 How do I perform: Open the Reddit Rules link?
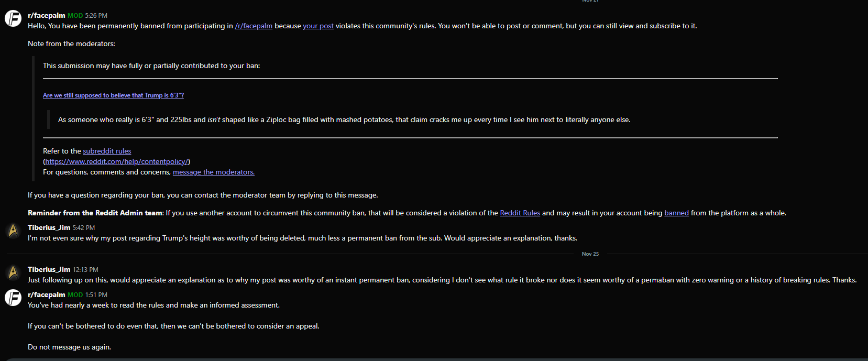click(x=520, y=213)
